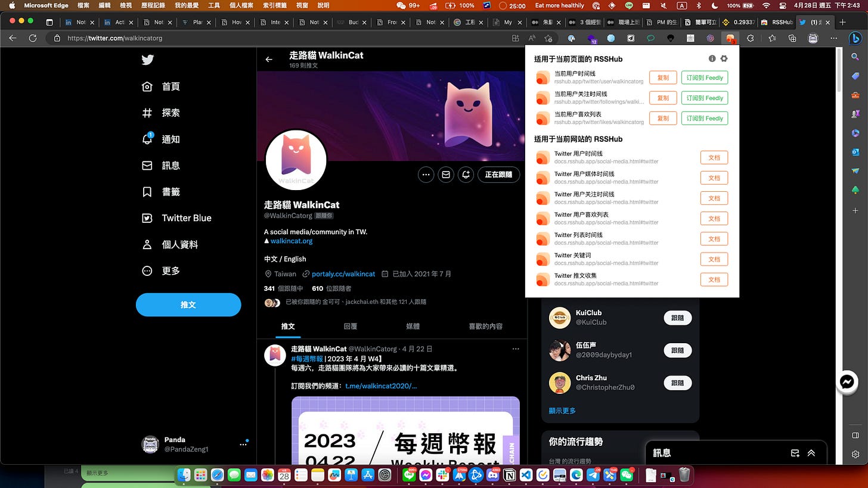Copy 当前用户时间线 feed URL
Image resolution: width=868 pixels, height=488 pixels.
pos(663,77)
